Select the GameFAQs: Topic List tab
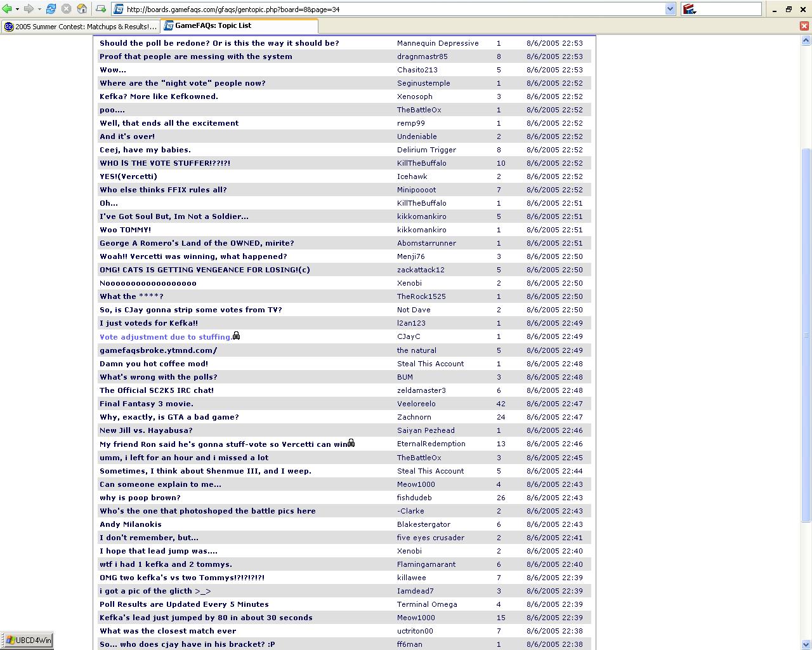 pos(239,26)
